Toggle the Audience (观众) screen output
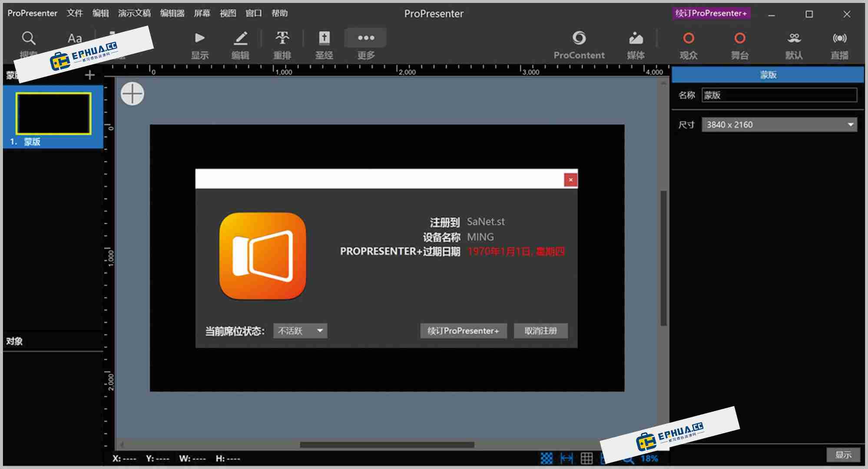The image size is (868, 469). pos(689,45)
